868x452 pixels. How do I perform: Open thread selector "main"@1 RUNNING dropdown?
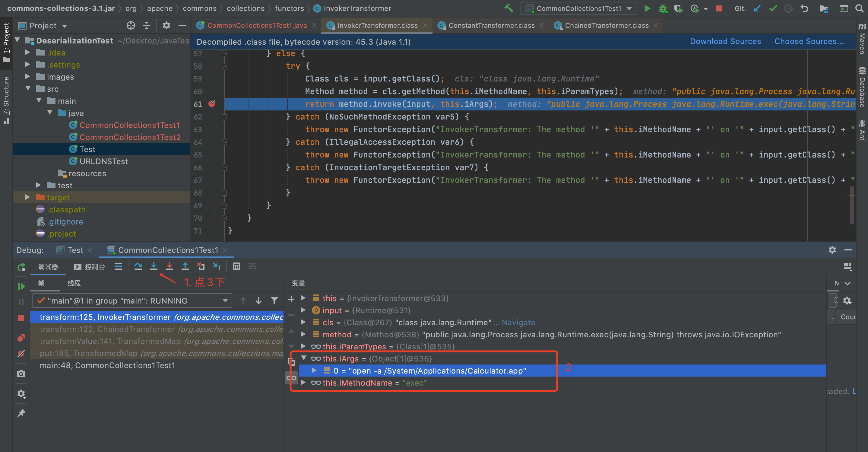[132, 300]
